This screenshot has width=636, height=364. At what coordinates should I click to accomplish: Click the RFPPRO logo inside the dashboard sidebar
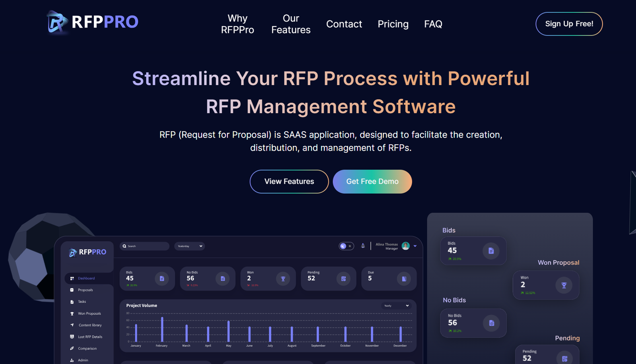pyautogui.click(x=87, y=252)
